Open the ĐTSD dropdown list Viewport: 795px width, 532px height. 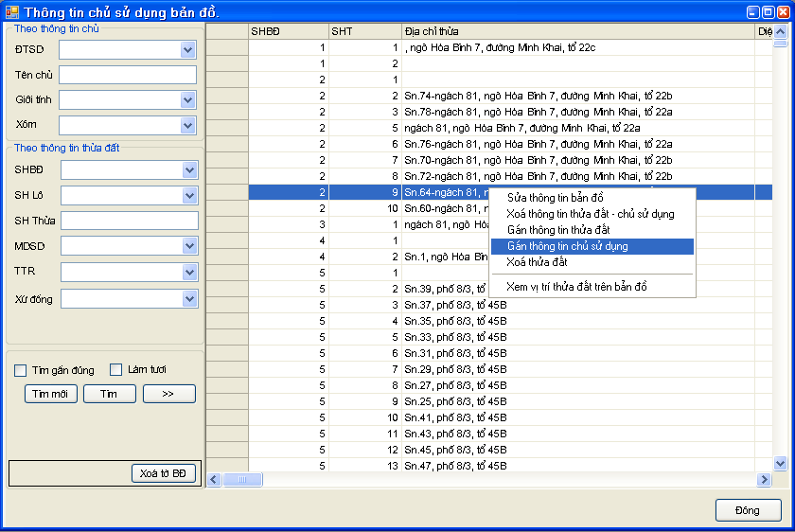187,50
